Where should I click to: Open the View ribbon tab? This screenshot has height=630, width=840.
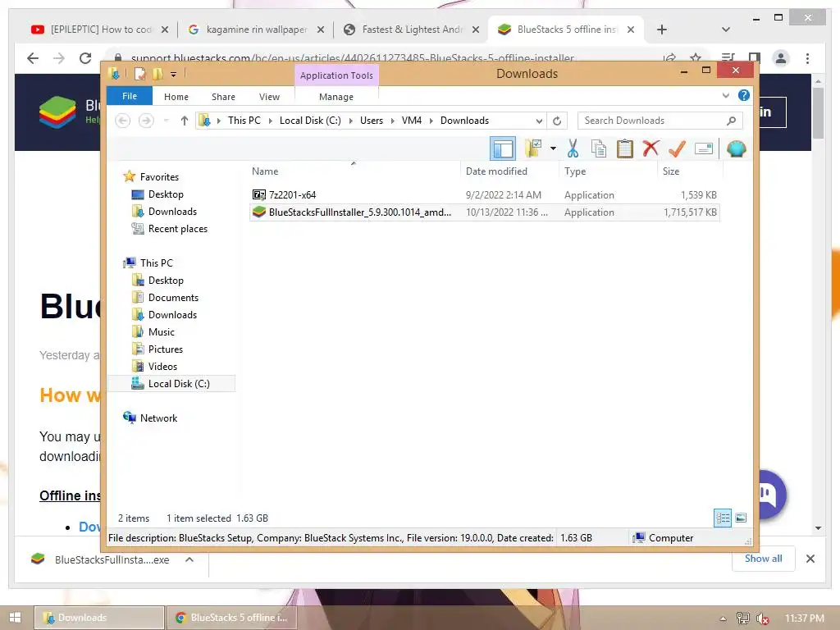pos(269,97)
